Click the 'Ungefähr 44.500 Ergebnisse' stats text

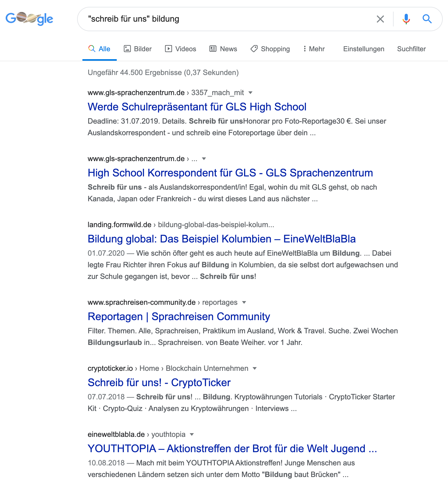point(163,72)
